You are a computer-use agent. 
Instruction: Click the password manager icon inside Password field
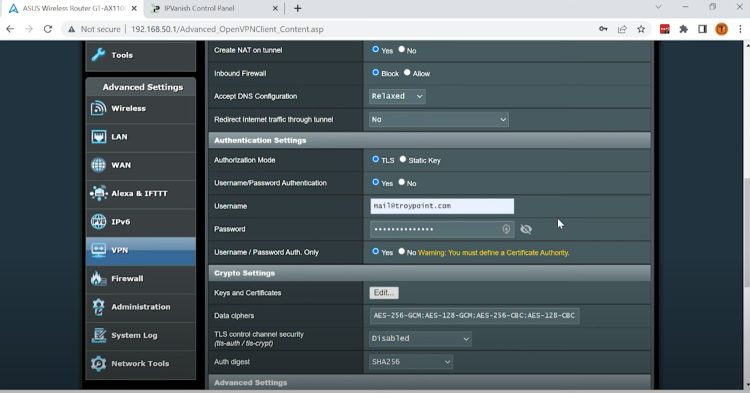[506, 229]
